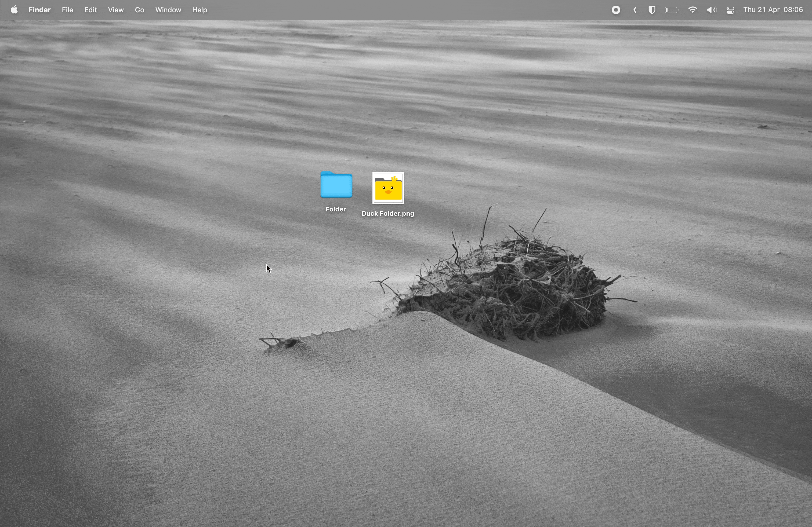Open the Go menu

click(140, 10)
